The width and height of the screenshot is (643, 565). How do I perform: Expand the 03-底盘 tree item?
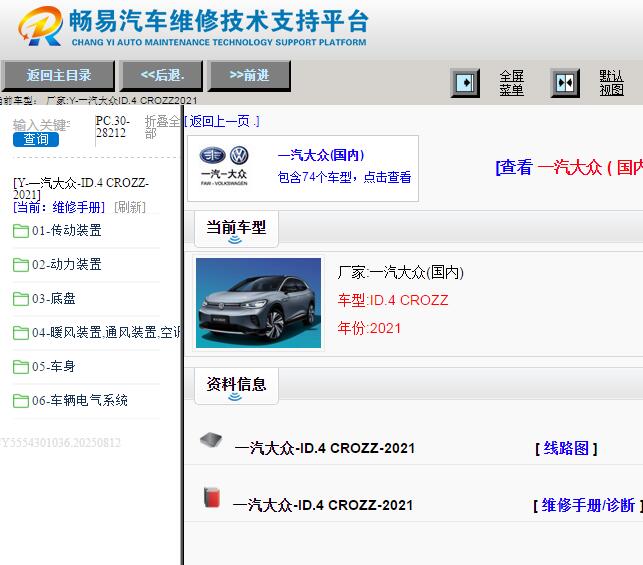click(x=54, y=298)
